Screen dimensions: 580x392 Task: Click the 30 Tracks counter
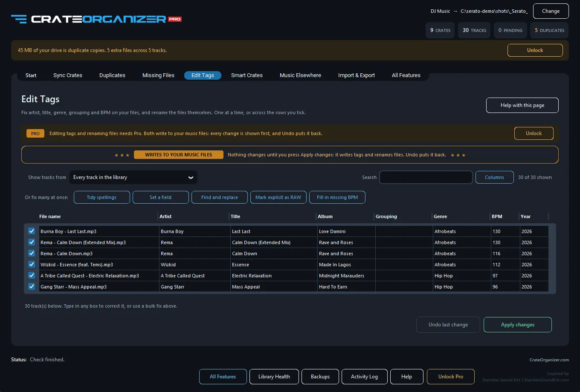[474, 30]
